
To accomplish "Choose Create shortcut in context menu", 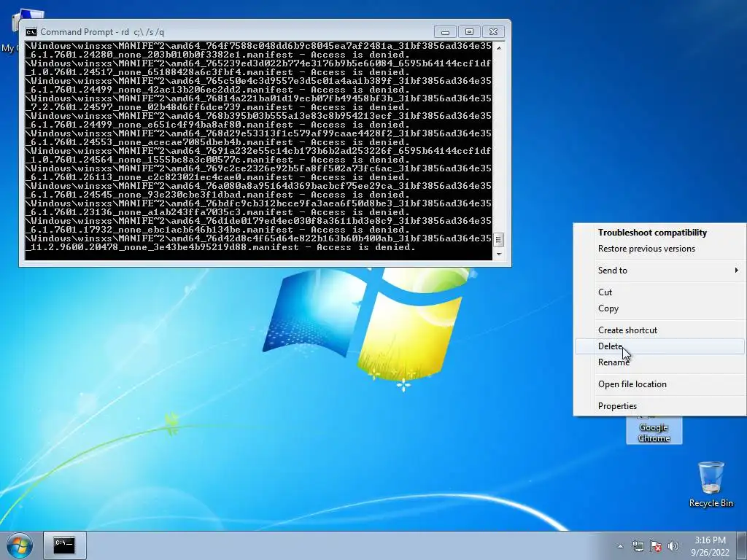I will tap(659, 330).
